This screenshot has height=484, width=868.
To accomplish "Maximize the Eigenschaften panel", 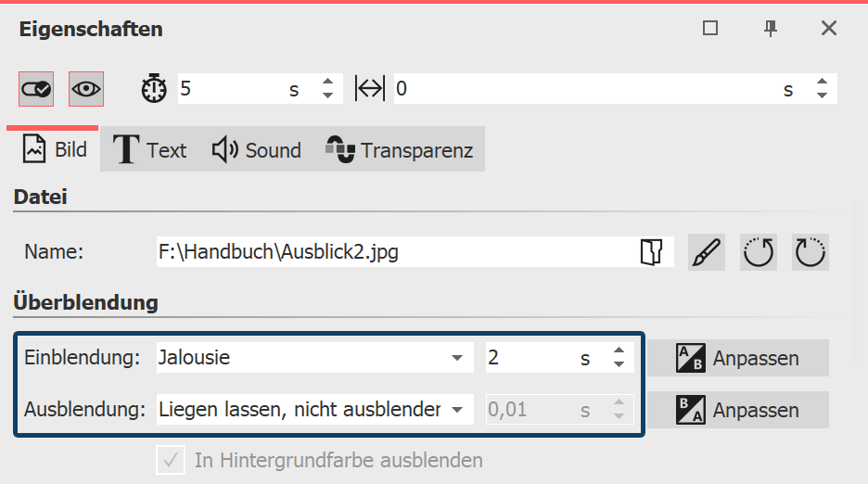I will 710,29.
